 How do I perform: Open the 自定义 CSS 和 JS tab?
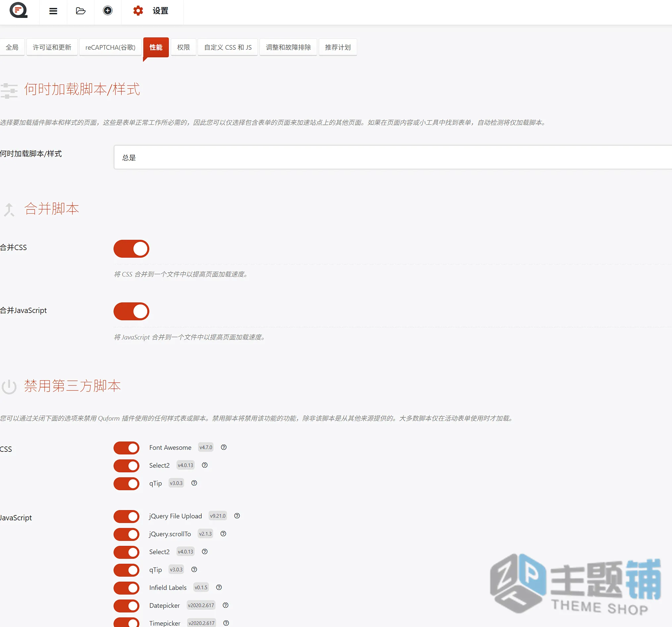click(228, 47)
